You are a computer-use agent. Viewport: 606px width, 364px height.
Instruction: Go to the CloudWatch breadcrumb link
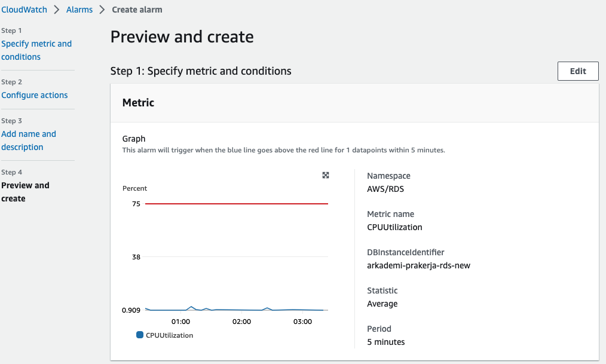(x=25, y=10)
